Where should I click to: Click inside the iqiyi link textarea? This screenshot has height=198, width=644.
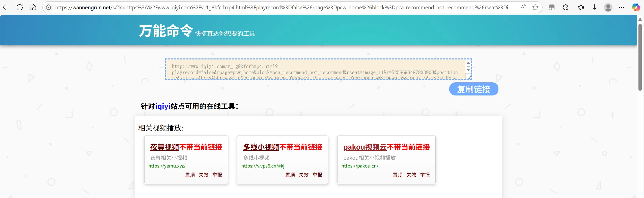(315, 70)
